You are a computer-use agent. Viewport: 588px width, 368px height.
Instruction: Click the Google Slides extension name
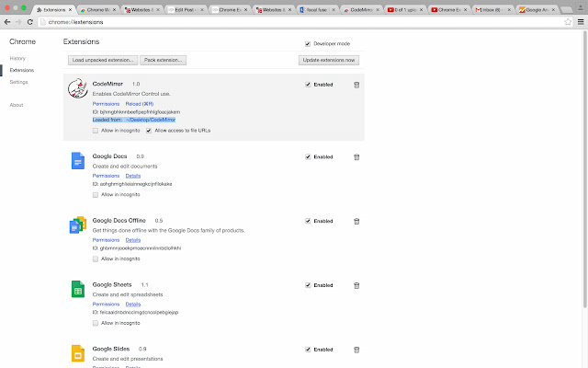coord(111,349)
